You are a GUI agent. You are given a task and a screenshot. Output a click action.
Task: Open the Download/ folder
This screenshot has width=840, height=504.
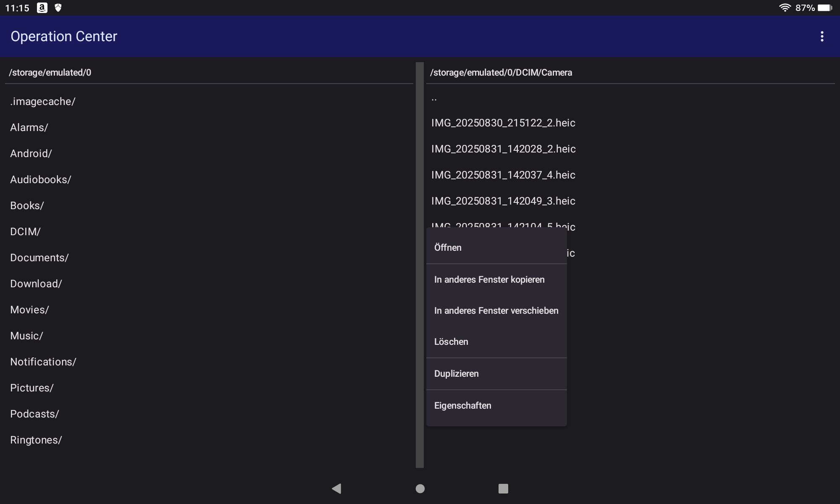point(36,284)
